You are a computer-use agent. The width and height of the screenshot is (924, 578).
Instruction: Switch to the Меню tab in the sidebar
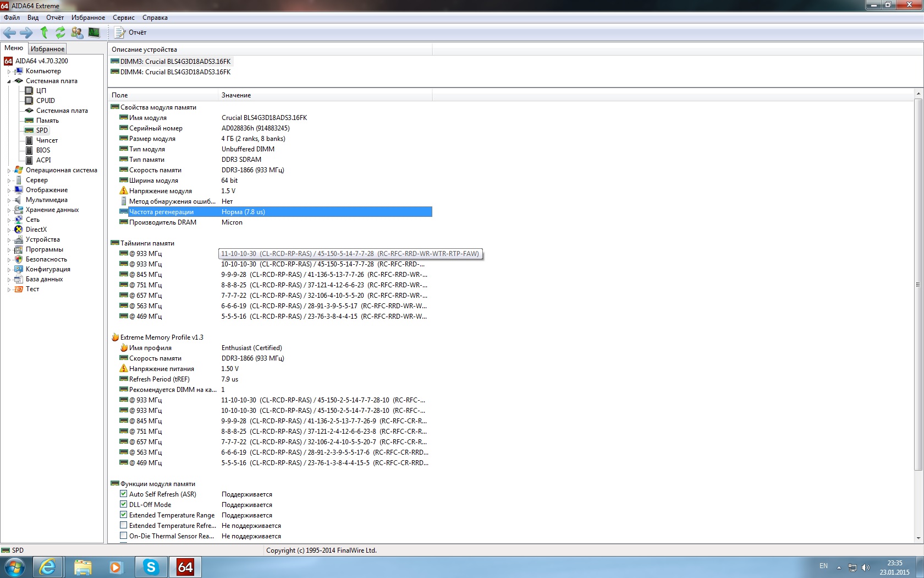click(x=14, y=48)
